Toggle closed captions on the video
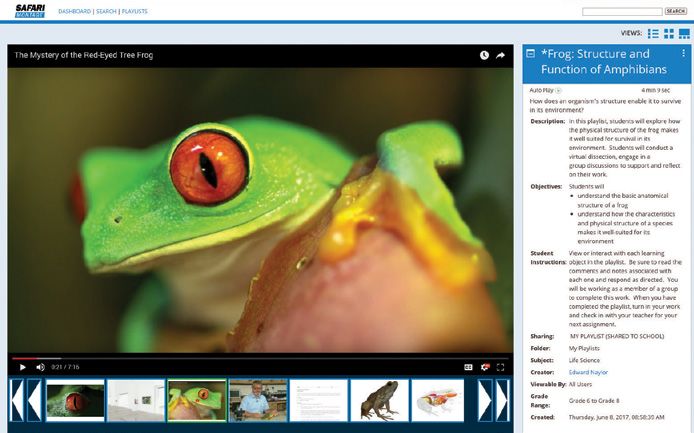The height and width of the screenshot is (433, 694). (x=468, y=367)
